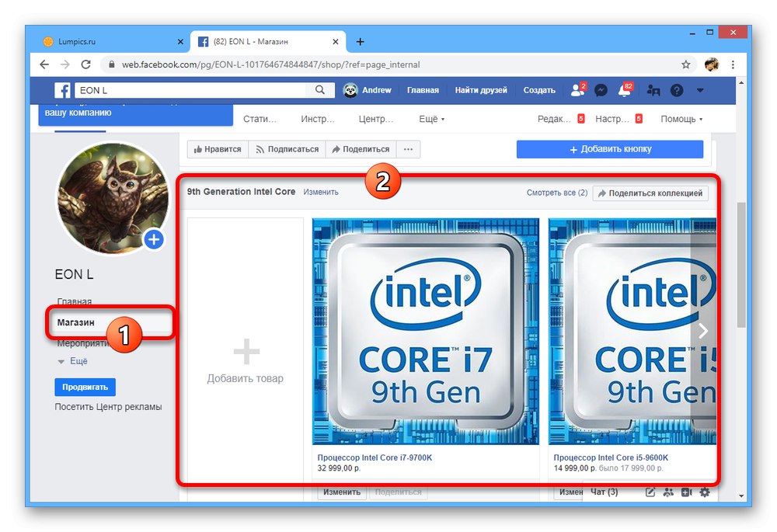Click the Подписаться button

[287, 149]
